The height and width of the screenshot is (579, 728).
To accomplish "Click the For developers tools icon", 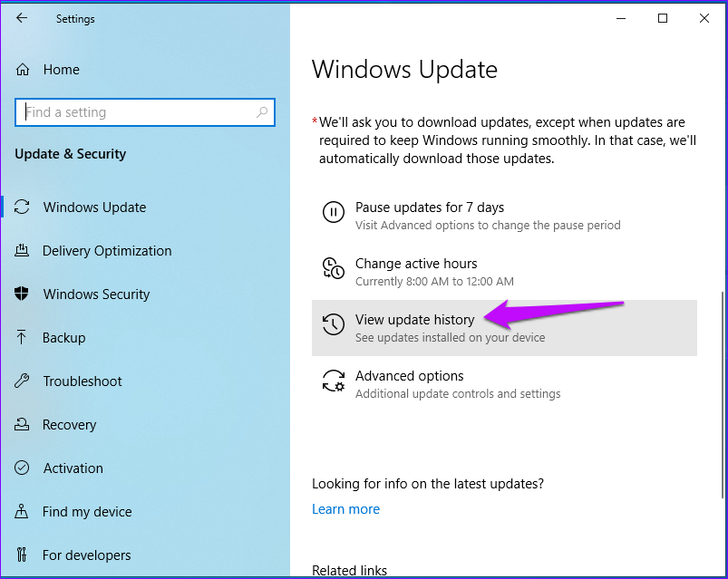I will click(x=22, y=555).
